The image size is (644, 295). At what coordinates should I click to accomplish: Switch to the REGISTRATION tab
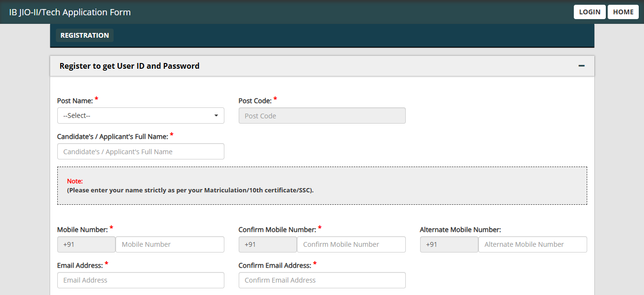click(x=84, y=35)
